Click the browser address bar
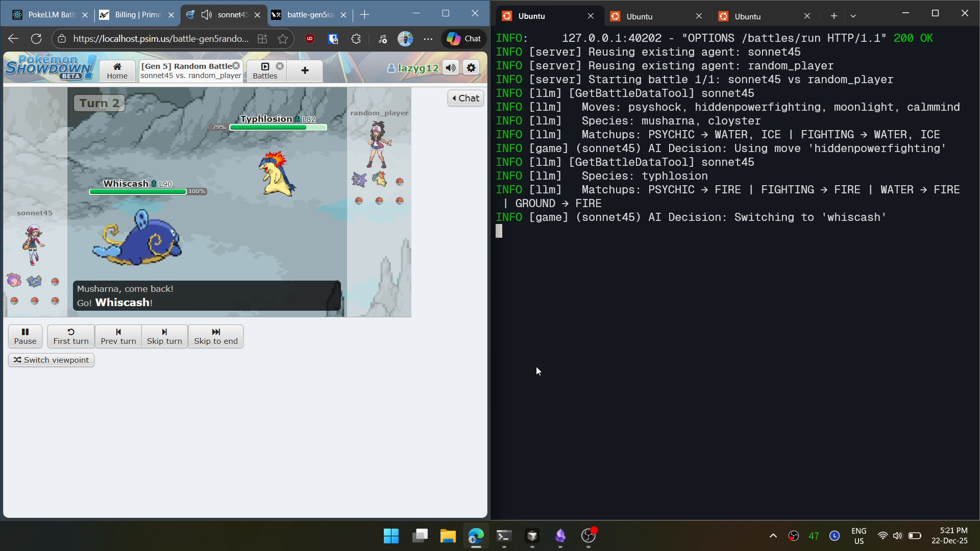This screenshot has width=980, height=551. click(161, 39)
